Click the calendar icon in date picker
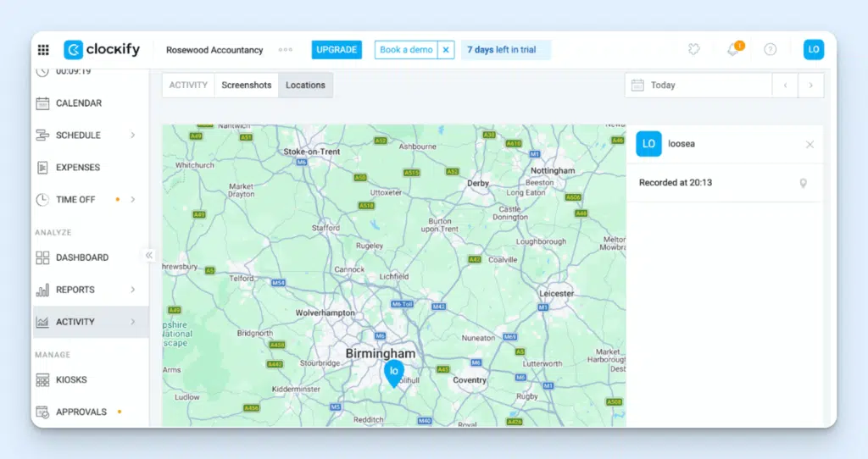Image resolution: width=868 pixels, height=459 pixels. 637,86
